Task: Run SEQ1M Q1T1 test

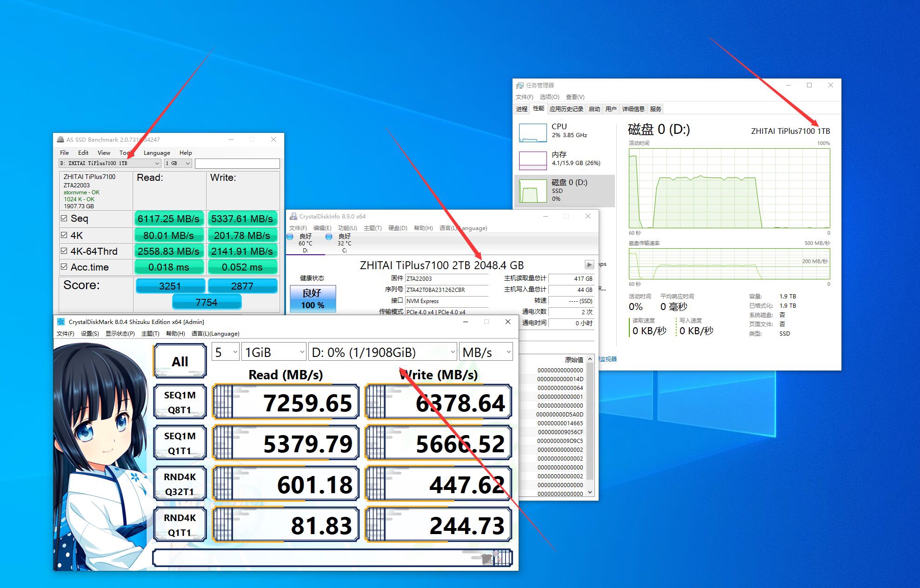Action: [180, 443]
